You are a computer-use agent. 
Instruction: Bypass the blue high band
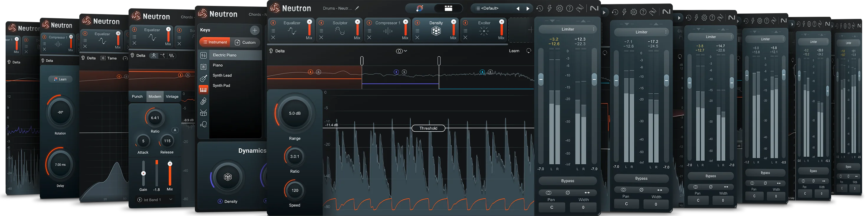[482, 72]
